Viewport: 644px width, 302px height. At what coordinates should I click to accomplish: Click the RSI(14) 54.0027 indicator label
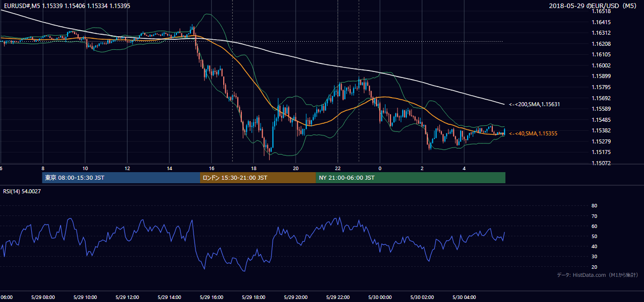pyautogui.click(x=22, y=191)
